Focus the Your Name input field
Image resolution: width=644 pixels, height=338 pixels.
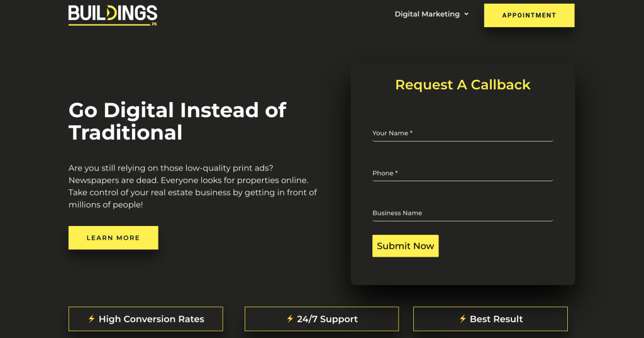coord(462,133)
